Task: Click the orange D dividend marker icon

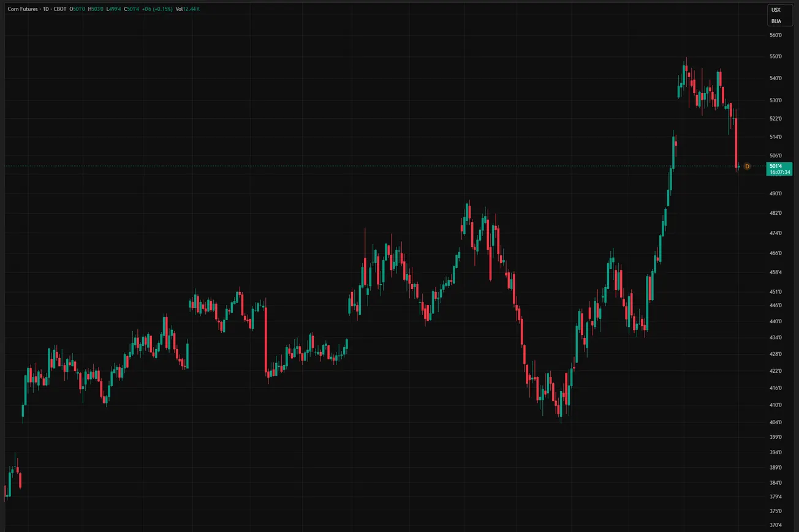Action: click(747, 167)
